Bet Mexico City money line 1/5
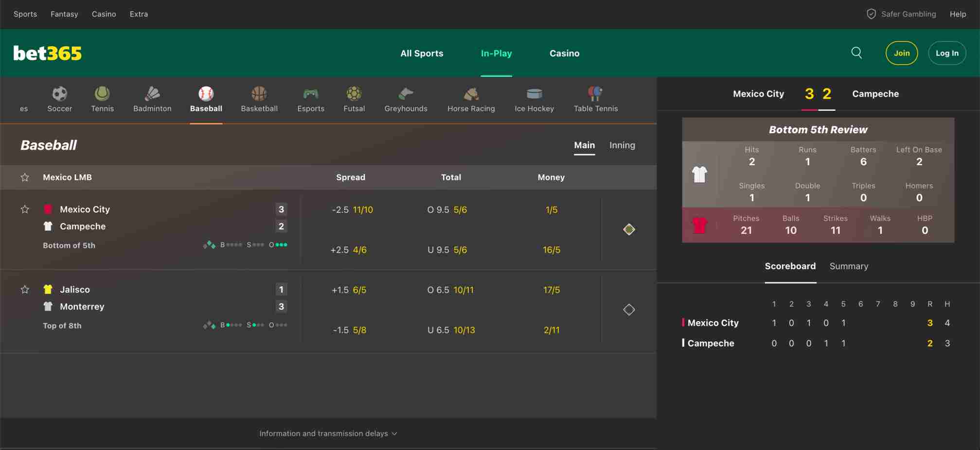The image size is (980, 450). pyautogui.click(x=551, y=210)
